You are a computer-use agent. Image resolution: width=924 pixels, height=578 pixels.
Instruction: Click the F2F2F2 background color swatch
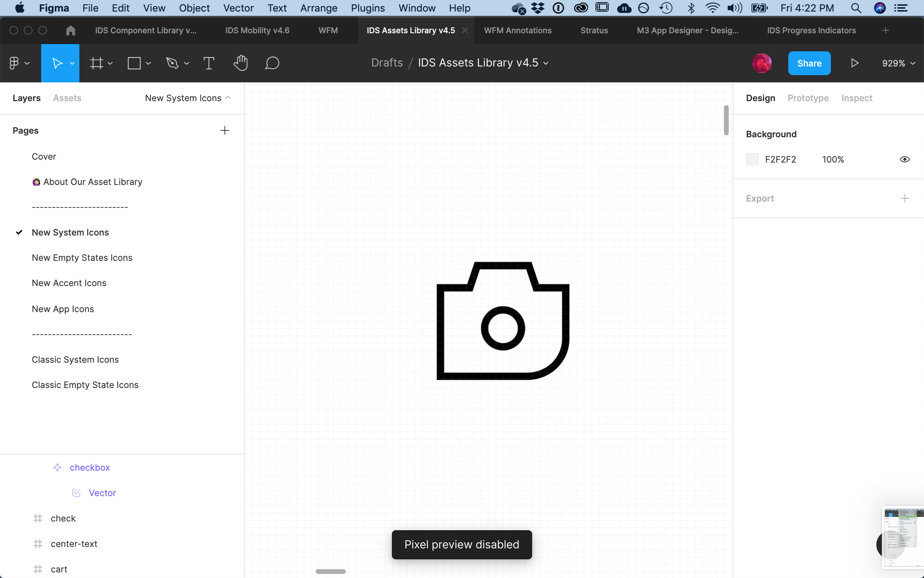[752, 159]
